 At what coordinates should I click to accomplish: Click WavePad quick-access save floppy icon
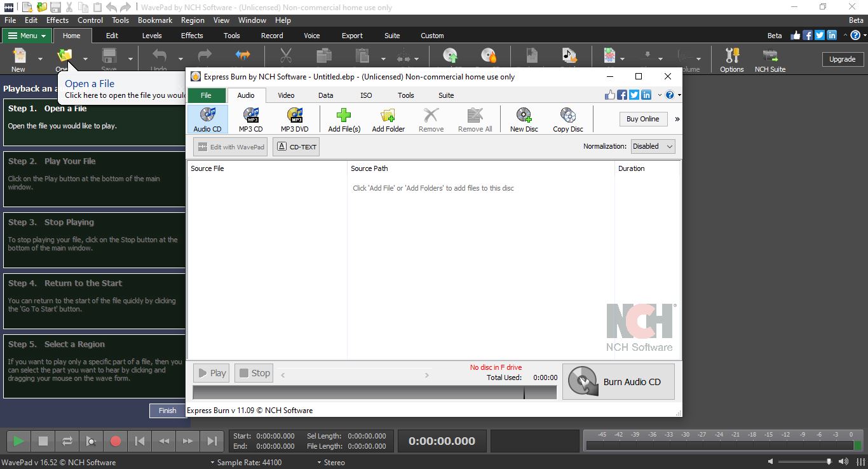point(55,8)
